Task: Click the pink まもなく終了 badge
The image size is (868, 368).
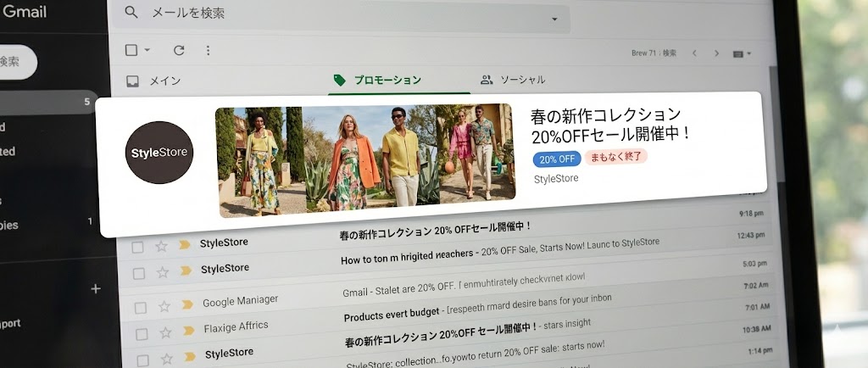Action: 616,157
